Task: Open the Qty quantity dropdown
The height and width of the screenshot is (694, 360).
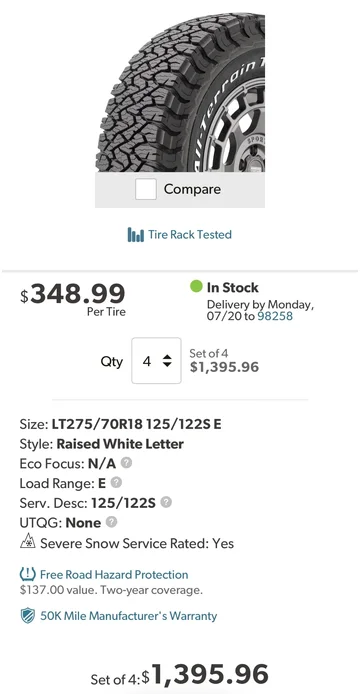Action: 156,361
